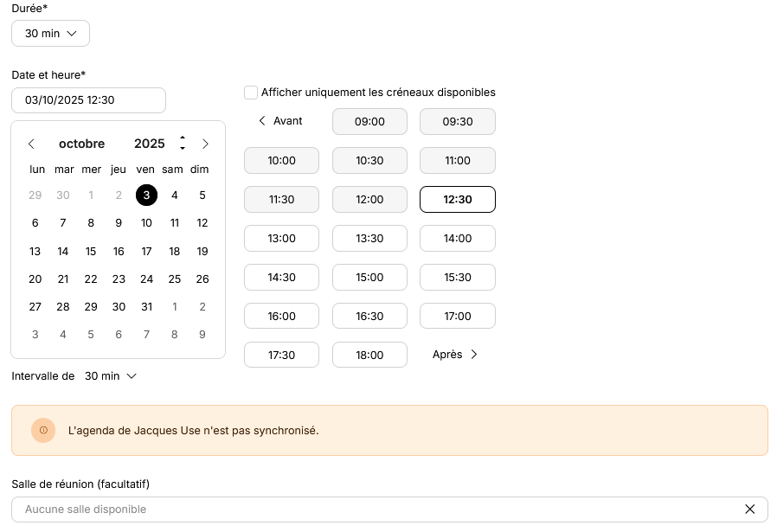Select the 11:00 time slot
This screenshot has width=777, height=532.
(458, 161)
